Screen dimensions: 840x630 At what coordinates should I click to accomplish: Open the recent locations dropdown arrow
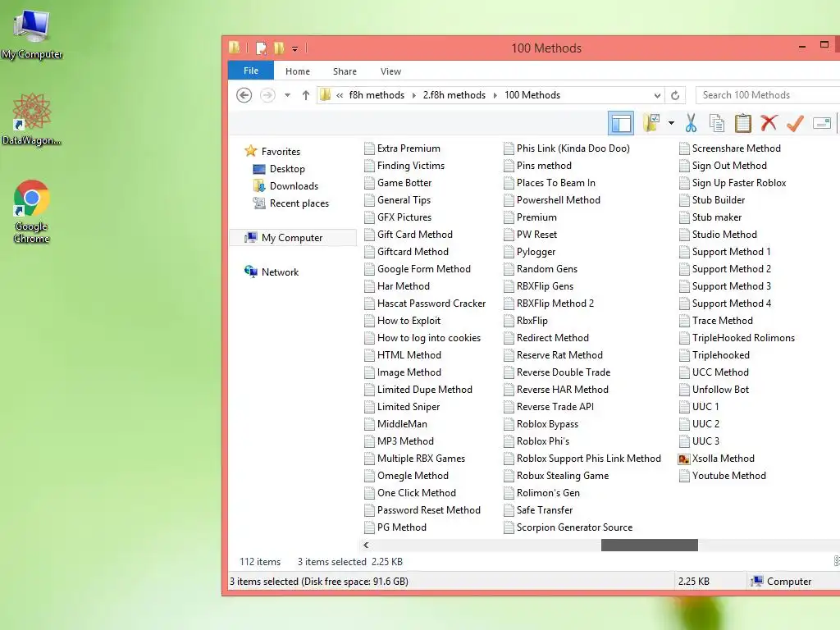[x=288, y=95]
